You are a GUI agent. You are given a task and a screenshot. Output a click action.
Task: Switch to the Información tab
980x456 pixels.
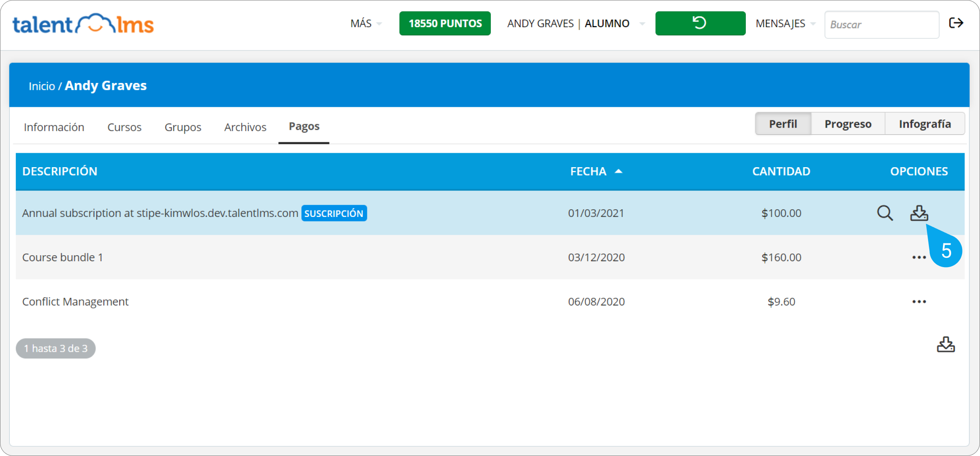(x=54, y=127)
